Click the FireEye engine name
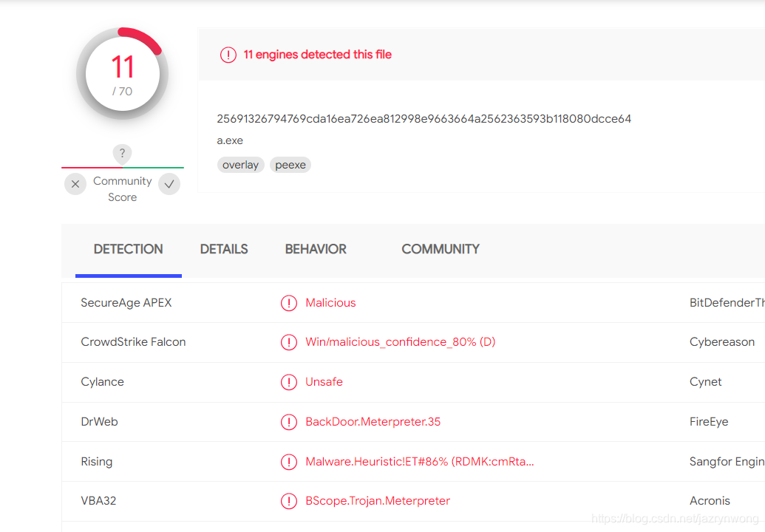765x532 pixels. point(709,422)
